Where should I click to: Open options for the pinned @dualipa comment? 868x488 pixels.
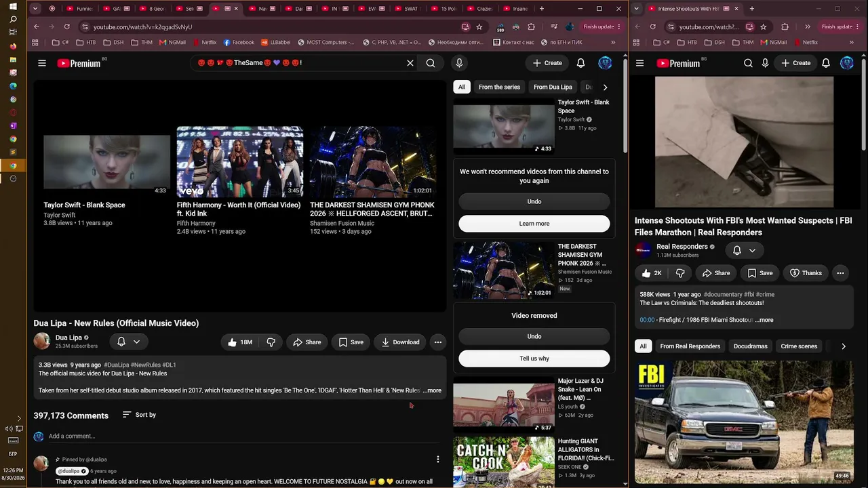click(438, 460)
